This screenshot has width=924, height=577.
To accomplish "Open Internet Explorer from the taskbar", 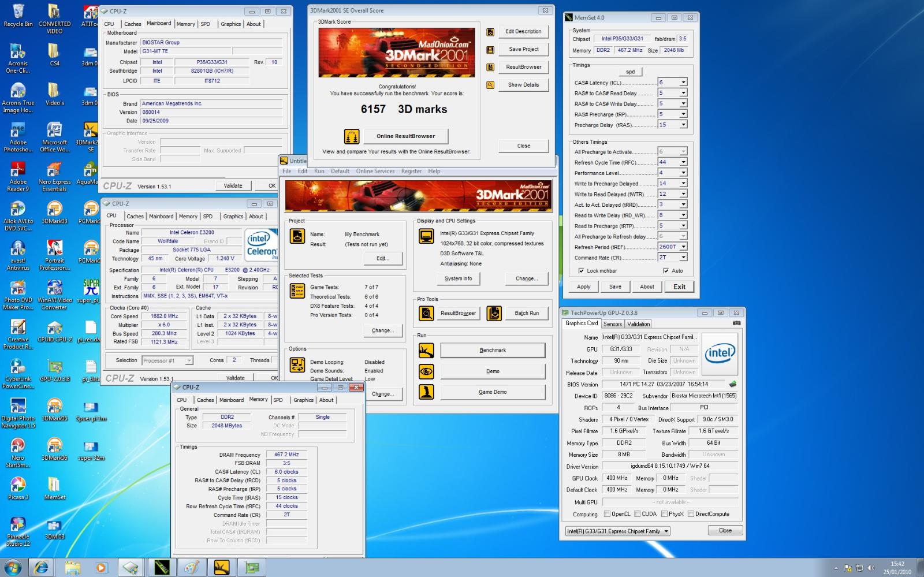I will click(41, 568).
